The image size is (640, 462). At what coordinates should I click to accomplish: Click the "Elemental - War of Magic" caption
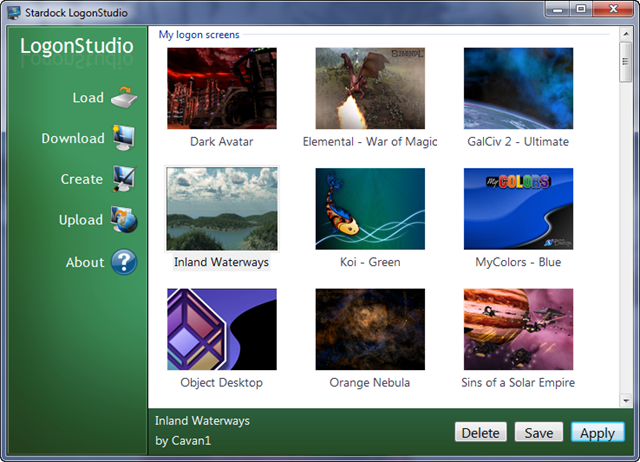(370, 142)
